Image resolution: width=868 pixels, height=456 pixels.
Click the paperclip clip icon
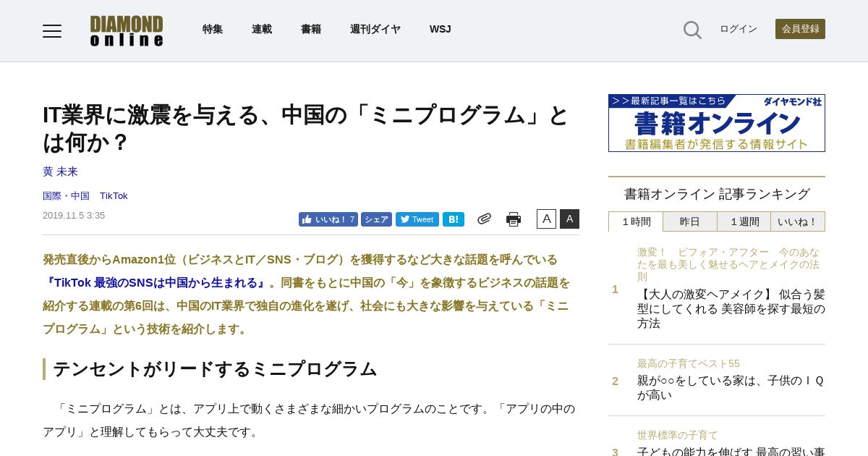pos(484,219)
